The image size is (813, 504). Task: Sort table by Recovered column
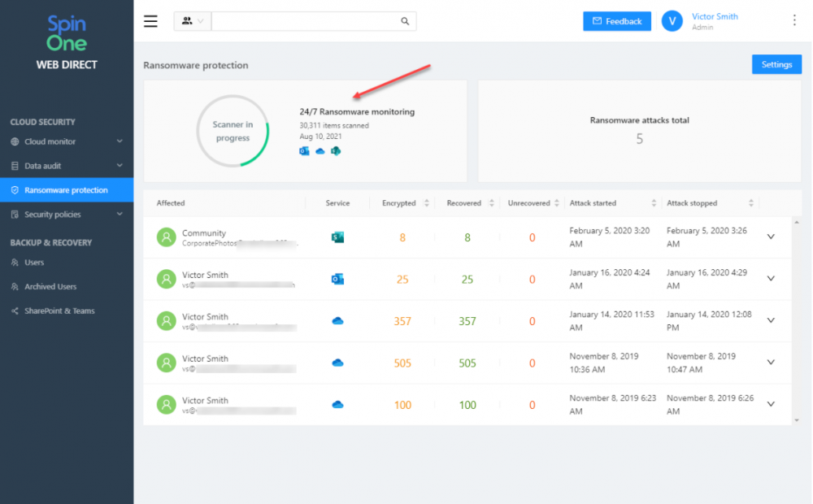point(492,203)
